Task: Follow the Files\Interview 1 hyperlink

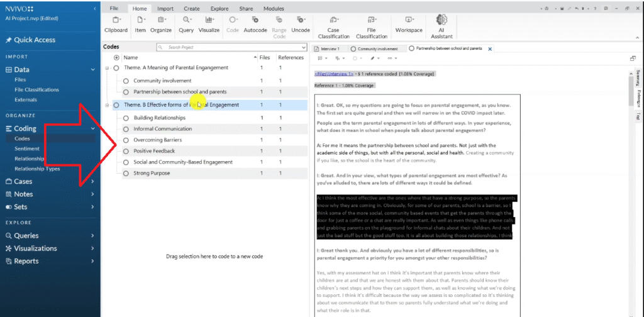Action: pyautogui.click(x=336, y=74)
